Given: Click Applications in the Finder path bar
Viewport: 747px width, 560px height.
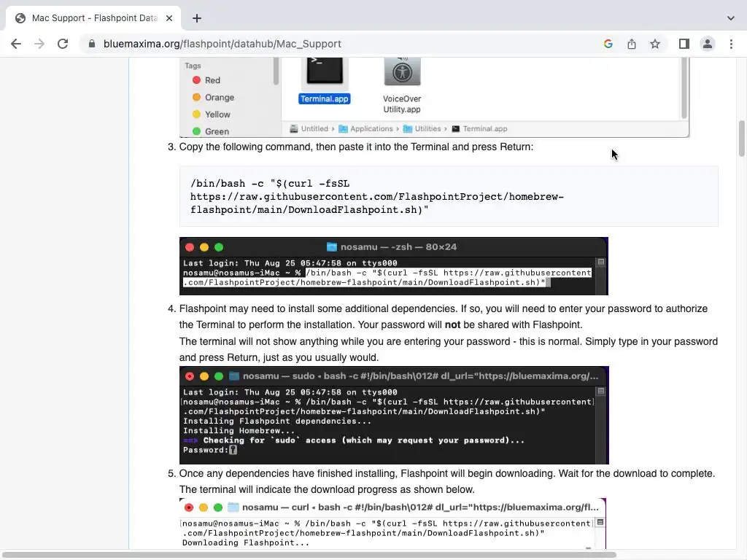Looking at the screenshot, I should 366,128.
